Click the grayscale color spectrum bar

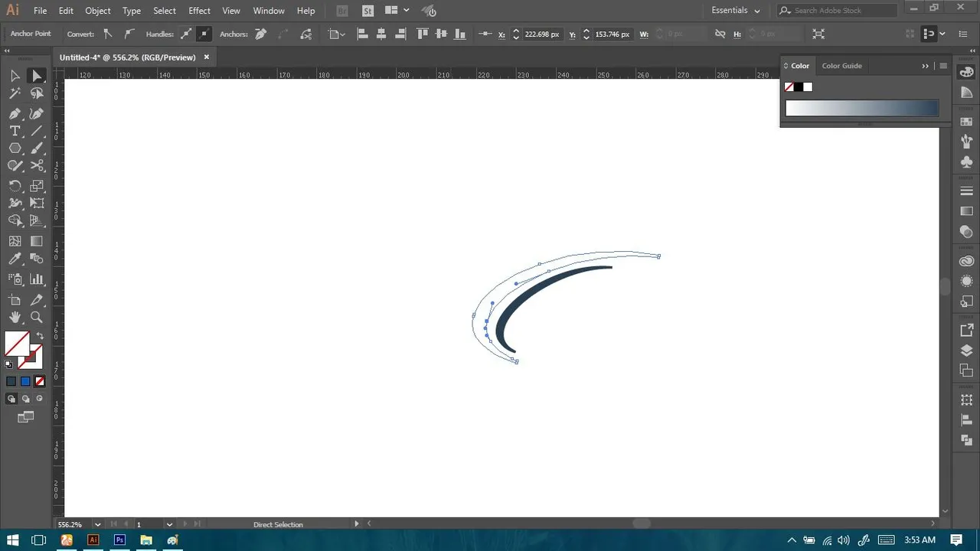point(861,109)
